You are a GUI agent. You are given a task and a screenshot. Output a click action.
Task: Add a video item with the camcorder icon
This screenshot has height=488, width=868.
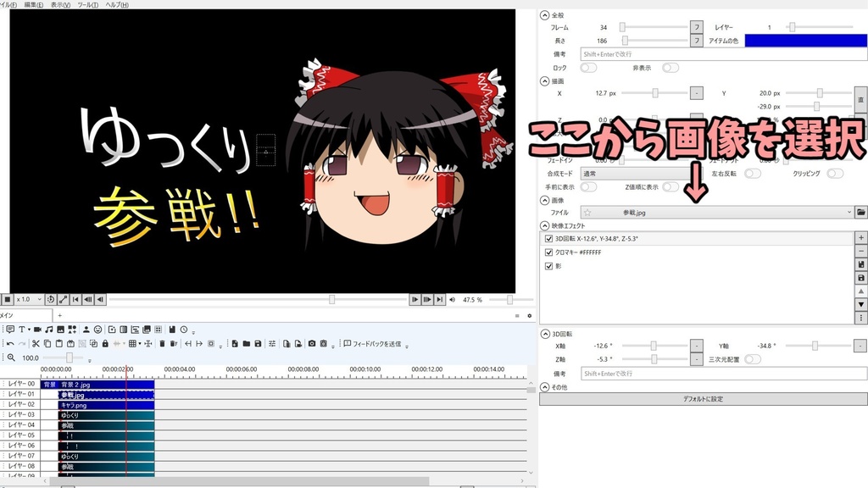point(37,330)
